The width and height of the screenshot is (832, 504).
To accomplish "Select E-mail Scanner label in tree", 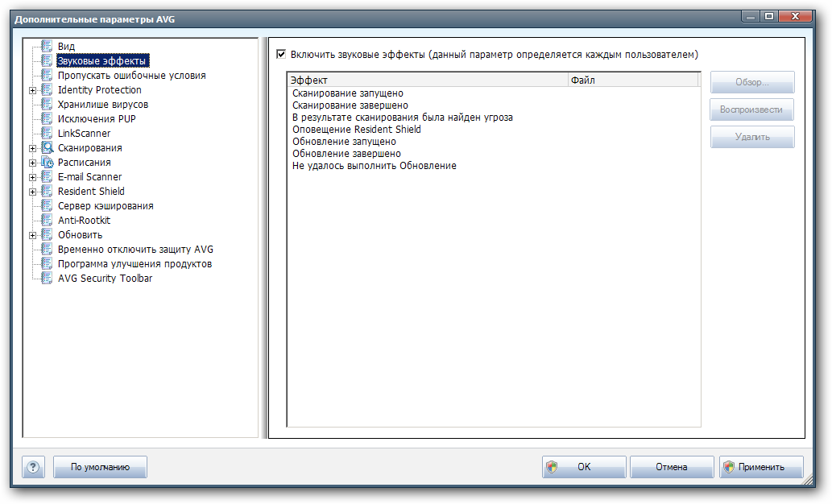I will pyautogui.click(x=89, y=176).
